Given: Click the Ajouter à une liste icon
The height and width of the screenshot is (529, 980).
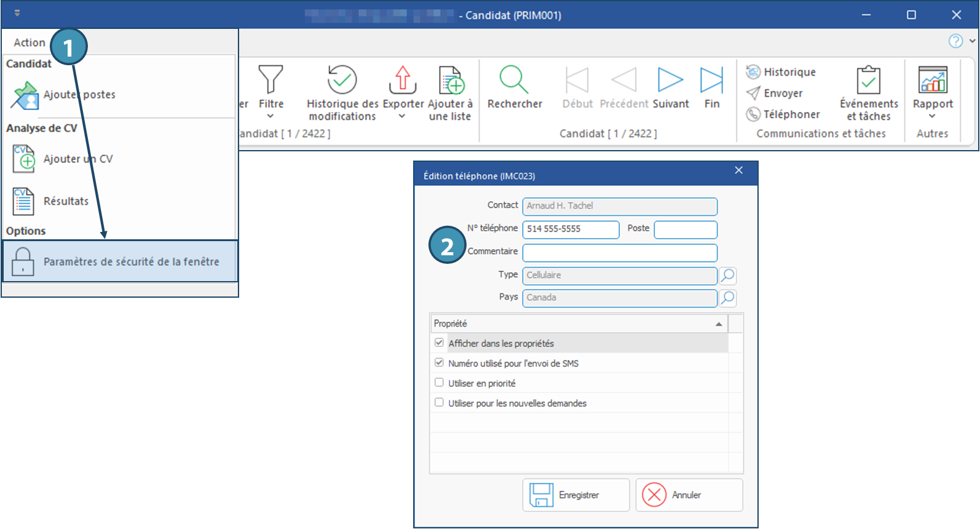Looking at the screenshot, I should tap(451, 81).
